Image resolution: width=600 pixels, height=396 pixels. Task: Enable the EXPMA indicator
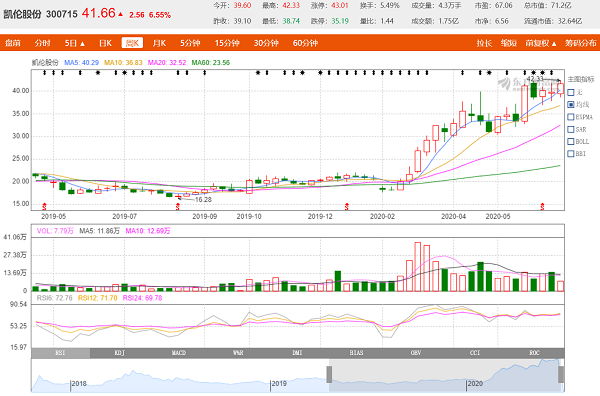[x=580, y=117]
